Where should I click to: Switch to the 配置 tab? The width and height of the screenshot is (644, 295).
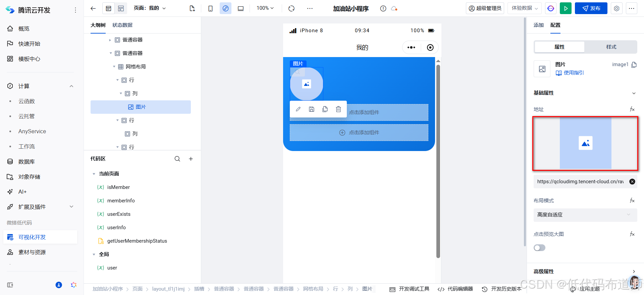pyautogui.click(x=555, y=25)
